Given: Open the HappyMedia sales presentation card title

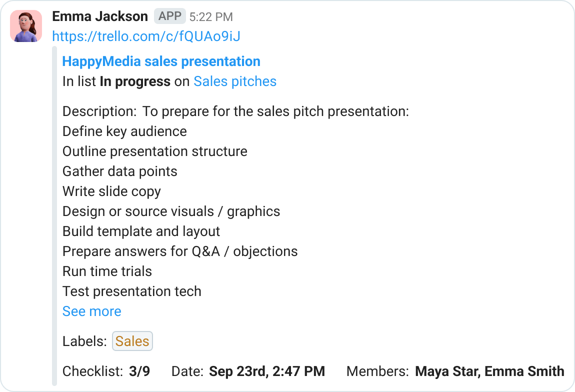Looking at the screenshot, I should tap(161, 61).
